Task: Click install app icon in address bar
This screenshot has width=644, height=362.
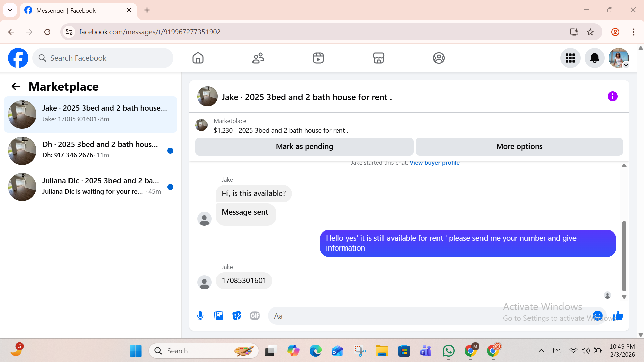Action: click(574, 32)
